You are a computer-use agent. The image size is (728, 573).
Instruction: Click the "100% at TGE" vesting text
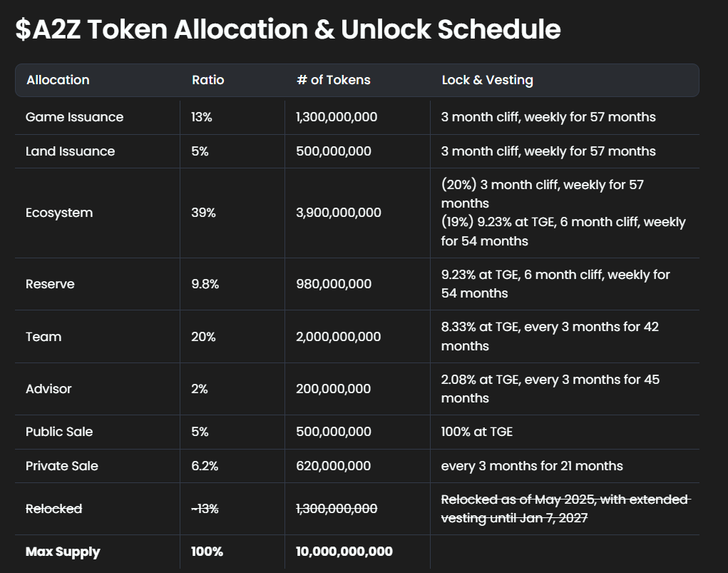click(x=476, y=432)
